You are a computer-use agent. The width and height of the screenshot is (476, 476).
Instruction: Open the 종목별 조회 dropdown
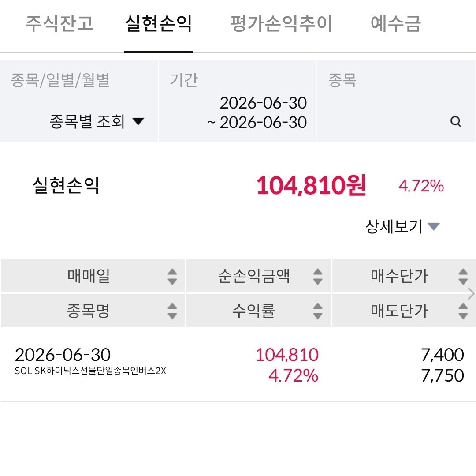coord(97,121)
